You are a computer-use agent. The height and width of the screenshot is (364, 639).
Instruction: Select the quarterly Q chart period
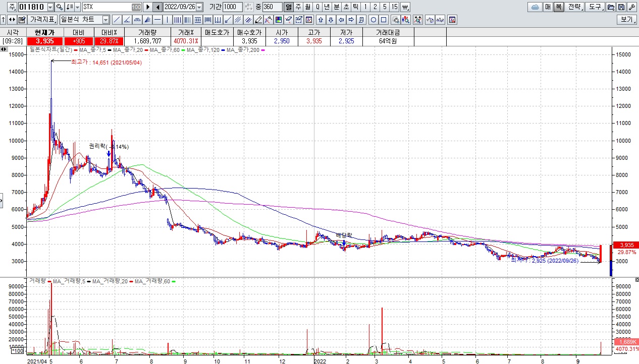(x=317, y=7)
